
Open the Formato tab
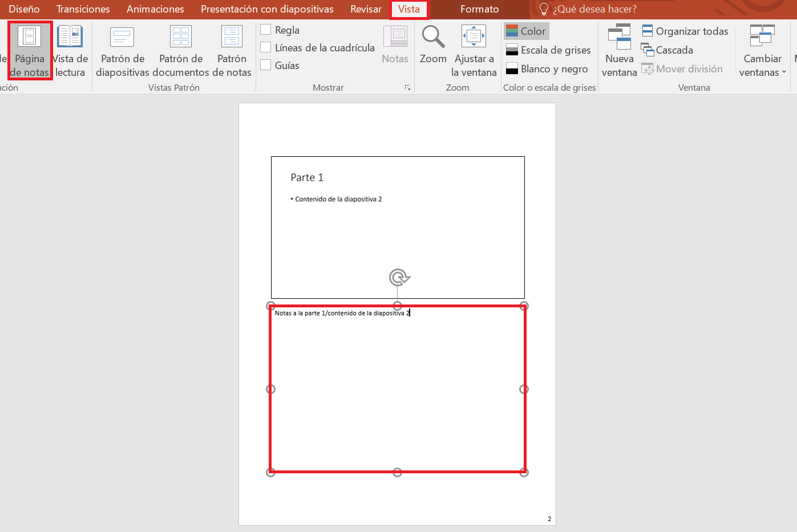[479, 9]
